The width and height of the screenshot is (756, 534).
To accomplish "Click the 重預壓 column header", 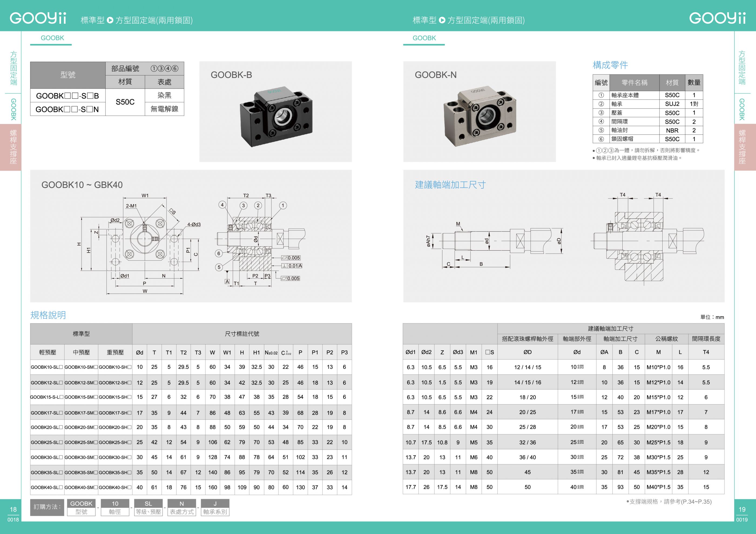I will 115,352.
